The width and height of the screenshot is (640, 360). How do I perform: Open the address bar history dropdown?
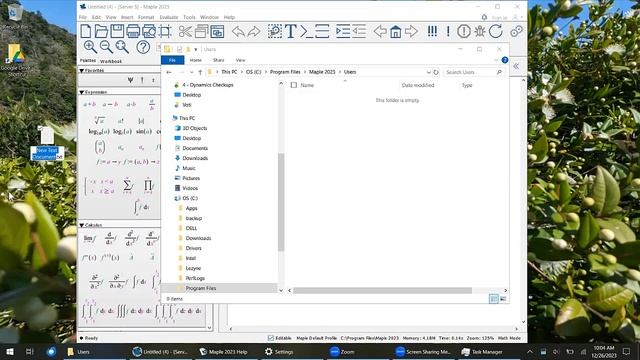tap(429, 72)
